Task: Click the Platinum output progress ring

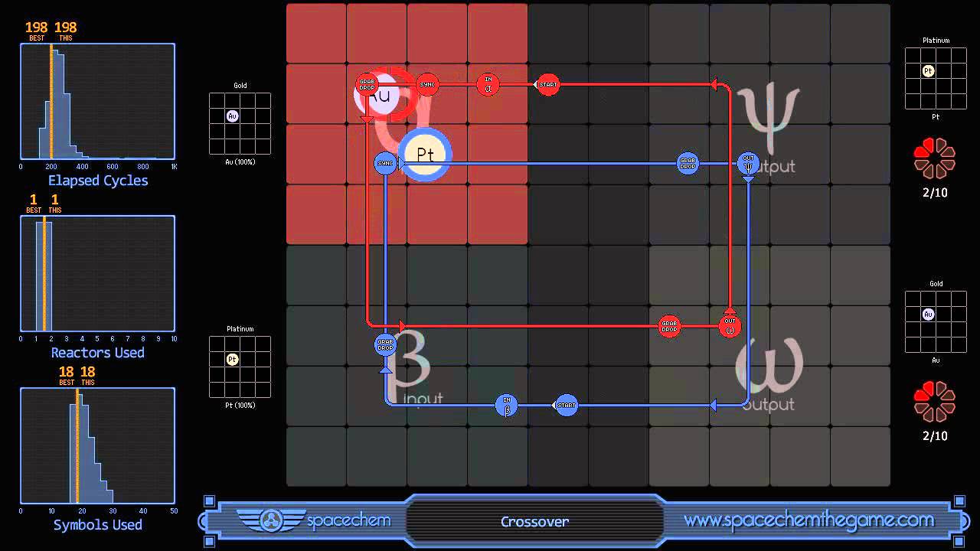Action: 935,158
